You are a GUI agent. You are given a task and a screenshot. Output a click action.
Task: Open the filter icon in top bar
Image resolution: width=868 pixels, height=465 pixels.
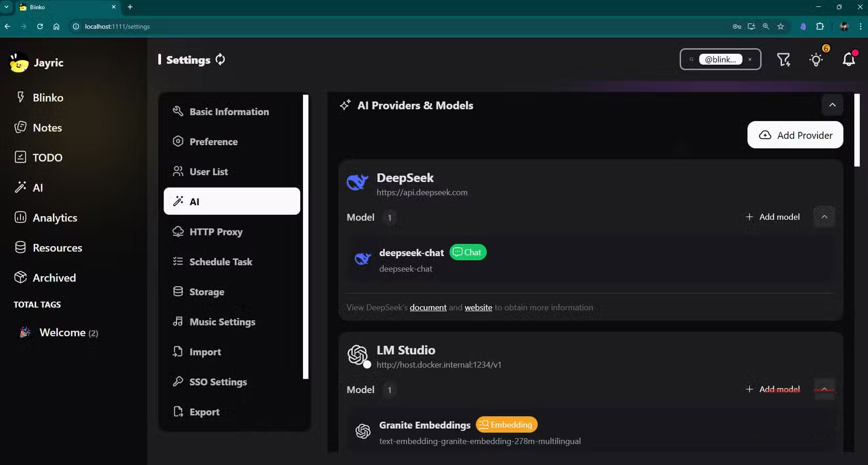(783, 60)
